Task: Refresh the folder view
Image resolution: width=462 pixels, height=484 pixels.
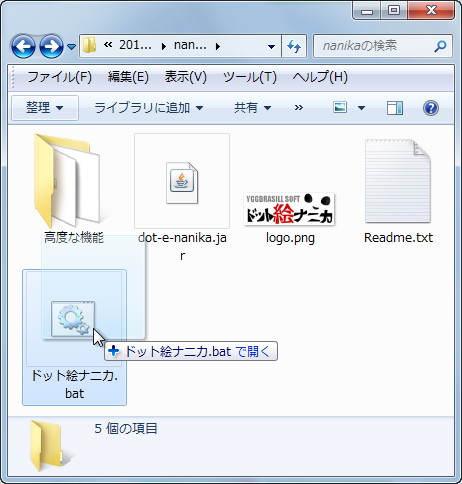Action: [294, 46]
